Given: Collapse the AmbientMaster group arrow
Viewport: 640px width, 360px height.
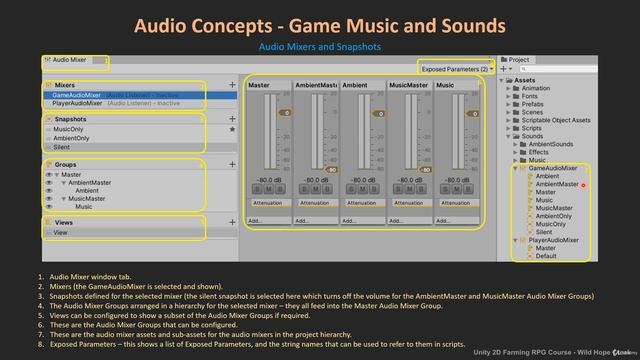Looking at the screenshot, I should point(64,183).
